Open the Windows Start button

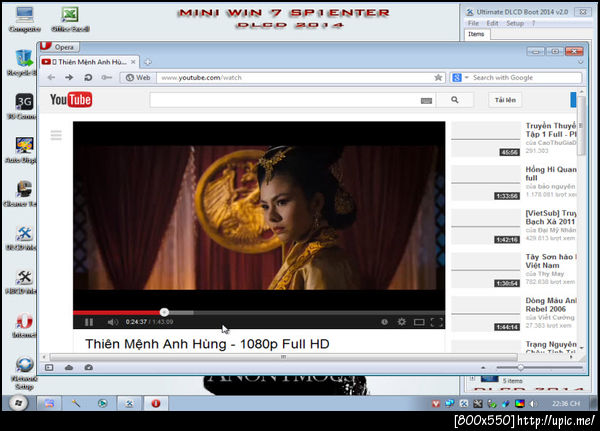18,403
